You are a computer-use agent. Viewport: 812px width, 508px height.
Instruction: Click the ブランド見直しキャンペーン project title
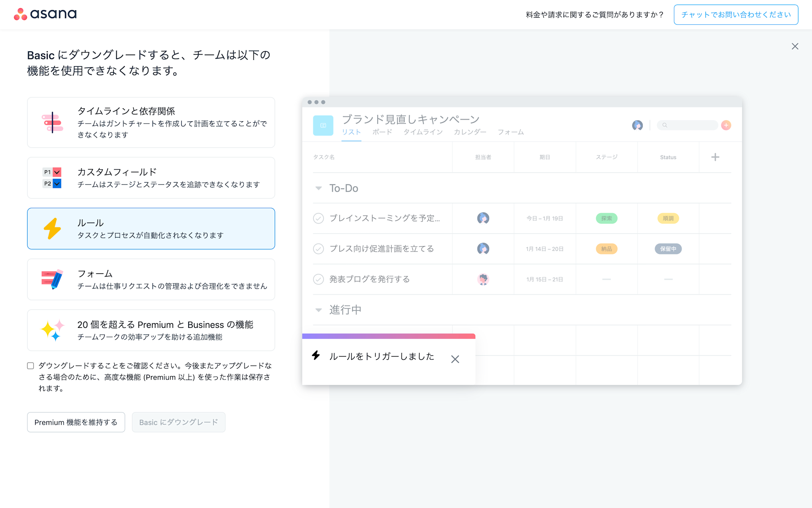411,119
